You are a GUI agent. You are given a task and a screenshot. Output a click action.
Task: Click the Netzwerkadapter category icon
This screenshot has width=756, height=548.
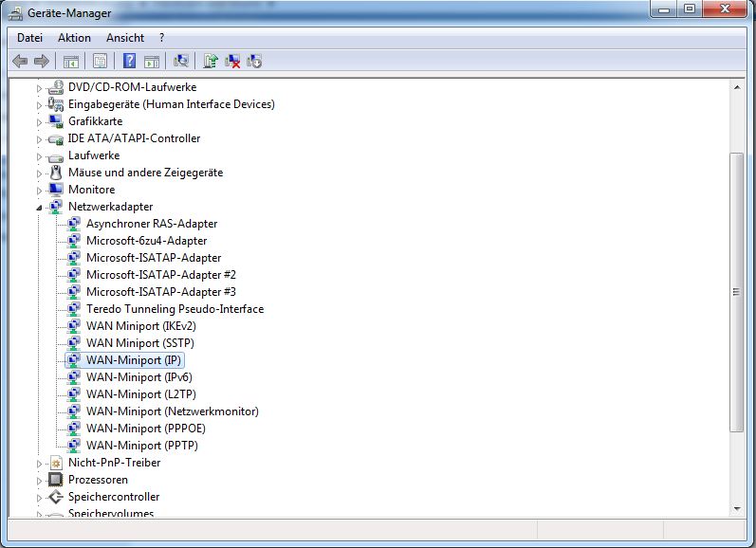[x=56, y=207]
